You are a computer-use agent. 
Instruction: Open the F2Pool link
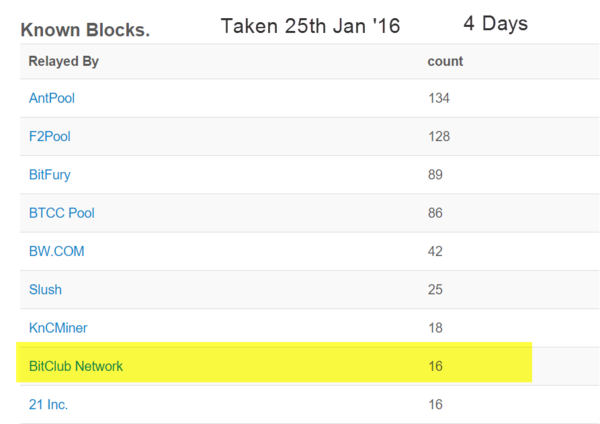tap(50, 137)
